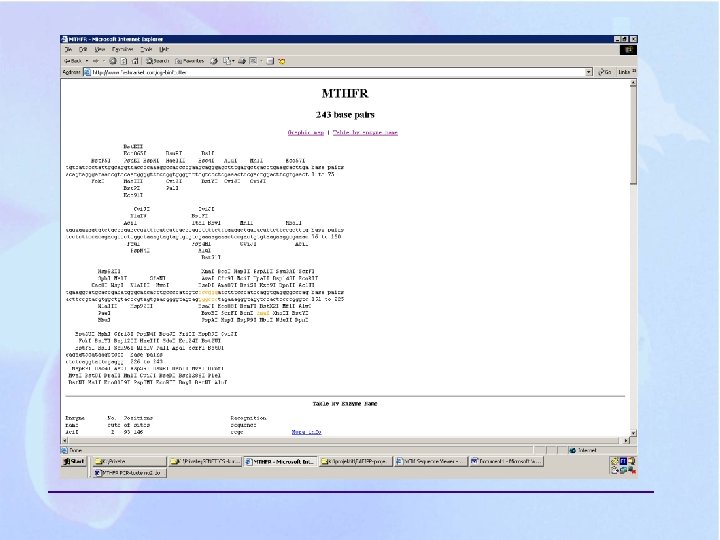
Task: Follow the Table by enzyme name link
Action: [x=365, y=132]
